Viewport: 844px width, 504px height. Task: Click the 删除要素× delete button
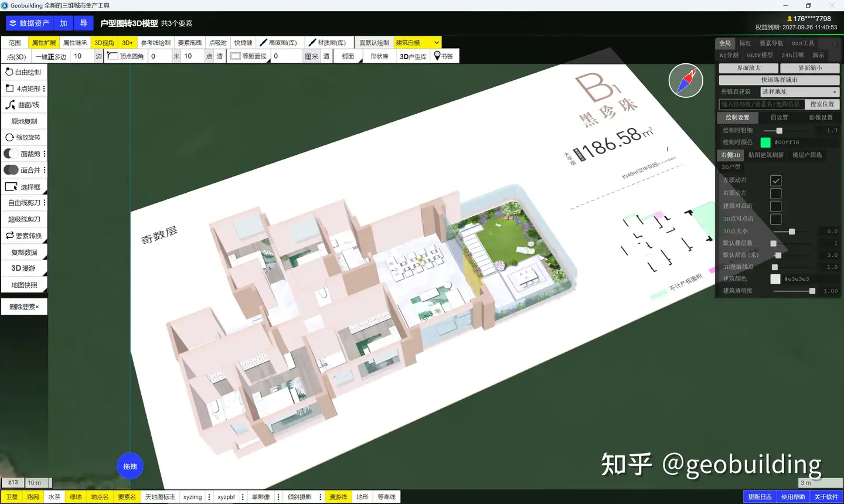point(24,307)
